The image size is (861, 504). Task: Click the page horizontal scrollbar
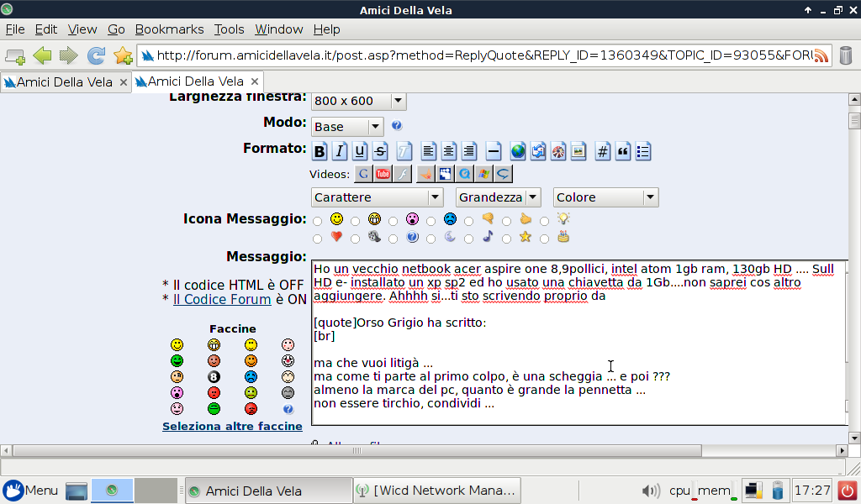tap(357, 451)
